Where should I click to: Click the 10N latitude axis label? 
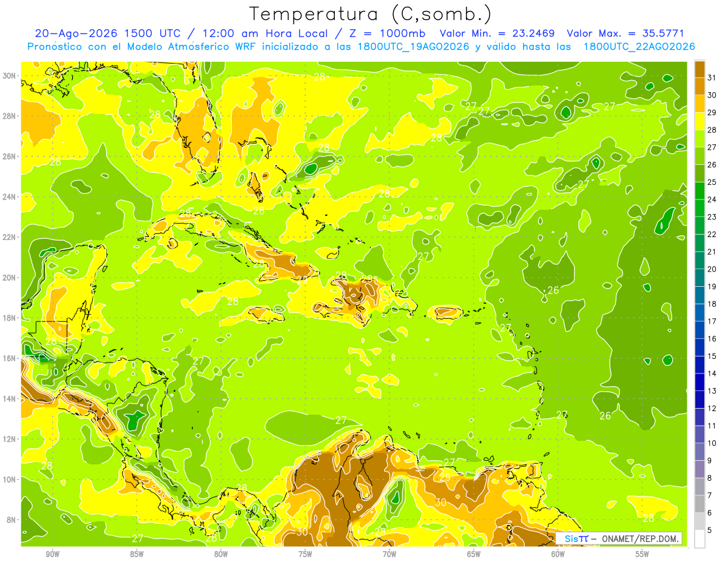(10, 479)
